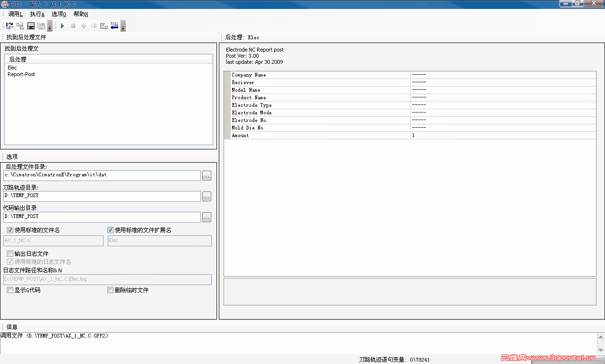Click the 刀路轨迹语句变量 status bar text
Screen dimensions: 605x364
(x=394, y=360)
